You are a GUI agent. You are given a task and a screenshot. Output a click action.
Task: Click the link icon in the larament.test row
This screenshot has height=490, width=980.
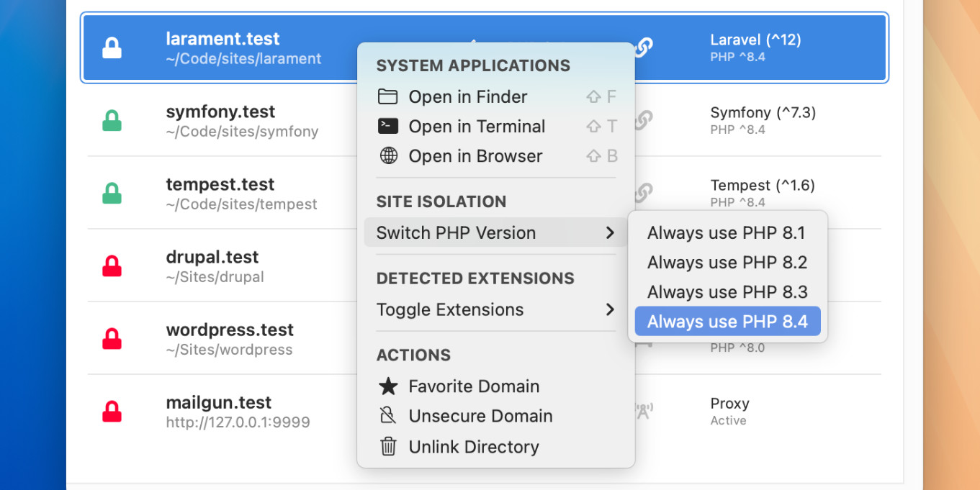(643, 47)
